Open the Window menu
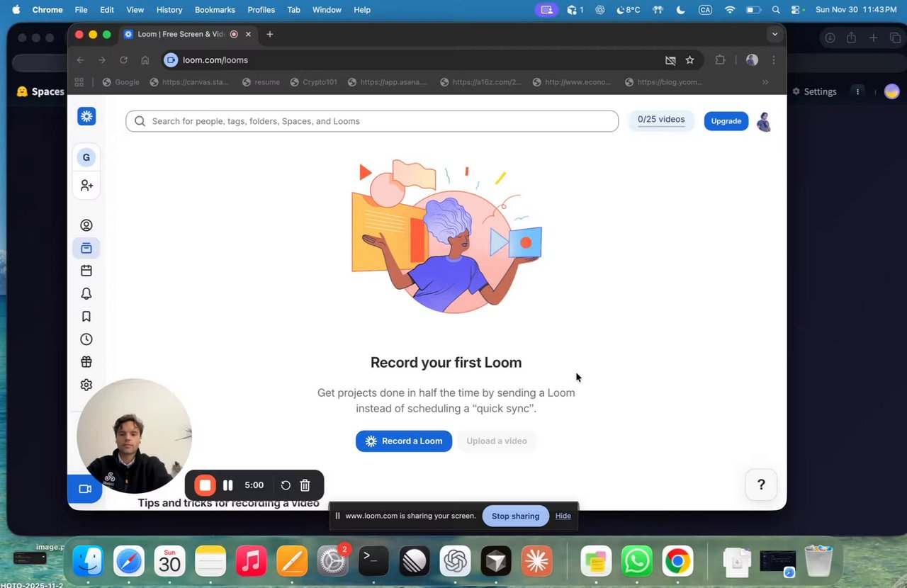This screenshot has width=907, height=588. (327, 10)
